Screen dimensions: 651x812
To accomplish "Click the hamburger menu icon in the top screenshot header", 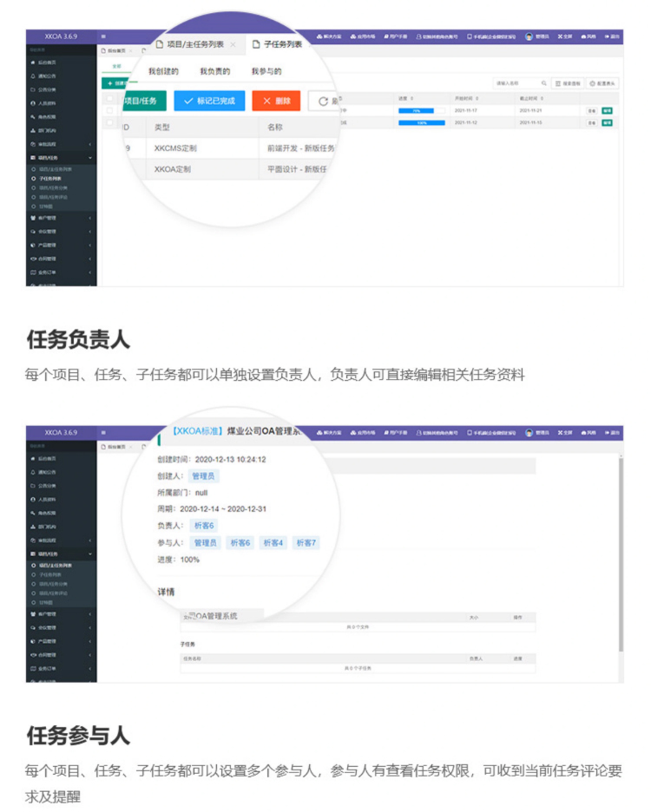I will (104, 36).
